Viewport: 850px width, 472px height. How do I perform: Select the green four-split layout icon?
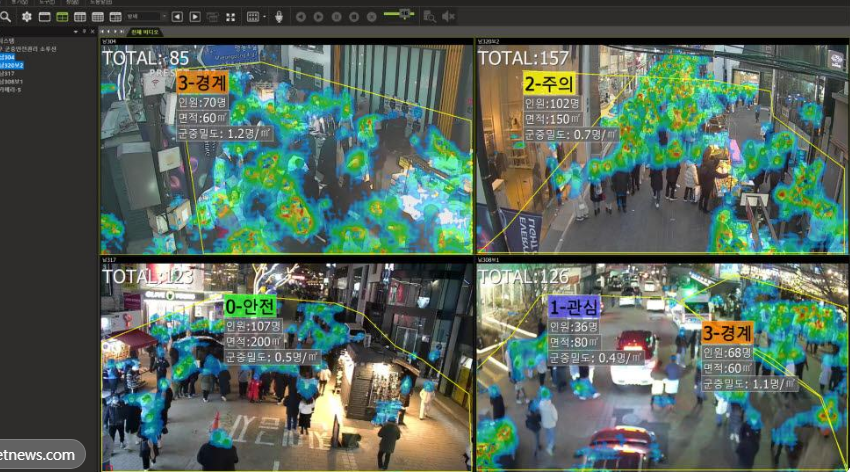point(62,17)
